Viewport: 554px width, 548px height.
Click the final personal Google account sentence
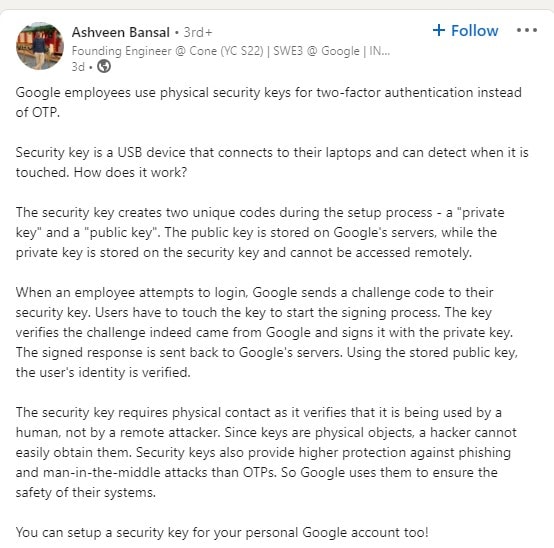222,532
